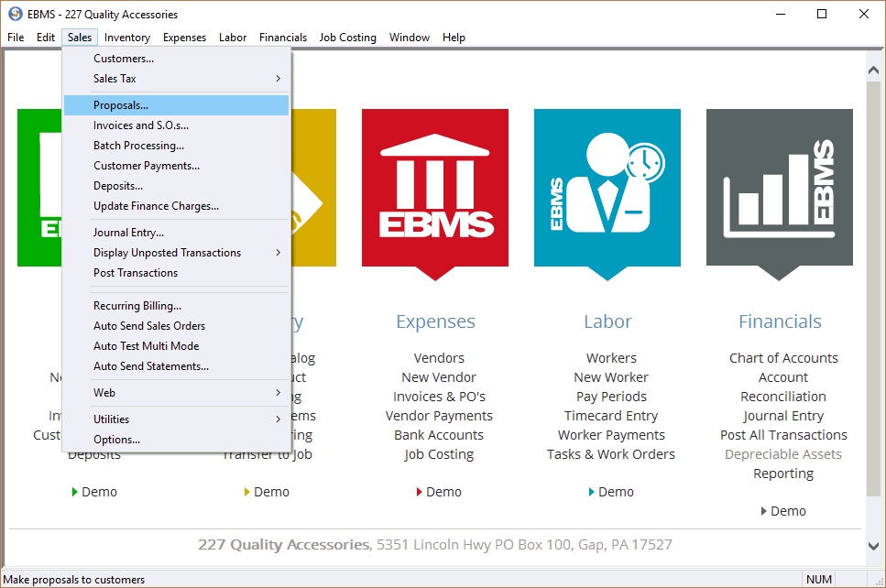Screen dimensions: 886x588
Task: Open the Job Costing menu
Action: click(x=348, y=38)
